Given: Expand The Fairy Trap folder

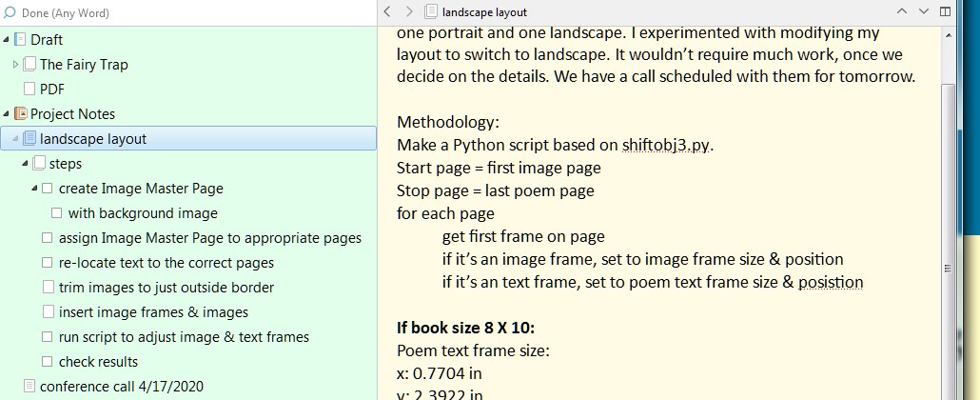Looking at the screenshot, I should (x=15, y=65).
